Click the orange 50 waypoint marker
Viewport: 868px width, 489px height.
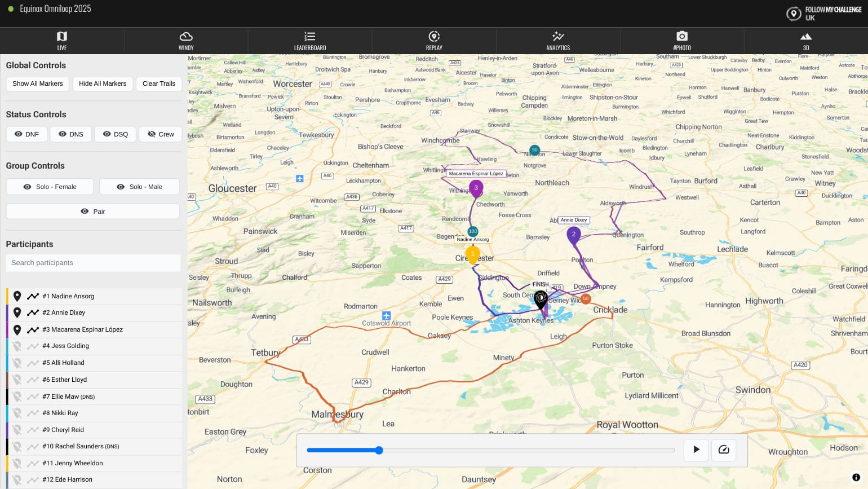pos(586,298)
